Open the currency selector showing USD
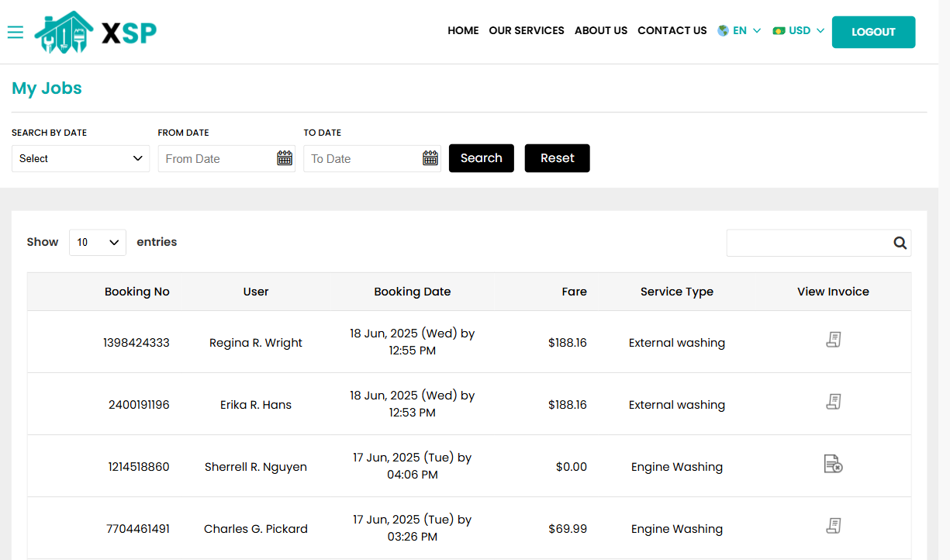The width and height of the screenshot is (950, 560). pyautogui.click(x=797, y=30)
